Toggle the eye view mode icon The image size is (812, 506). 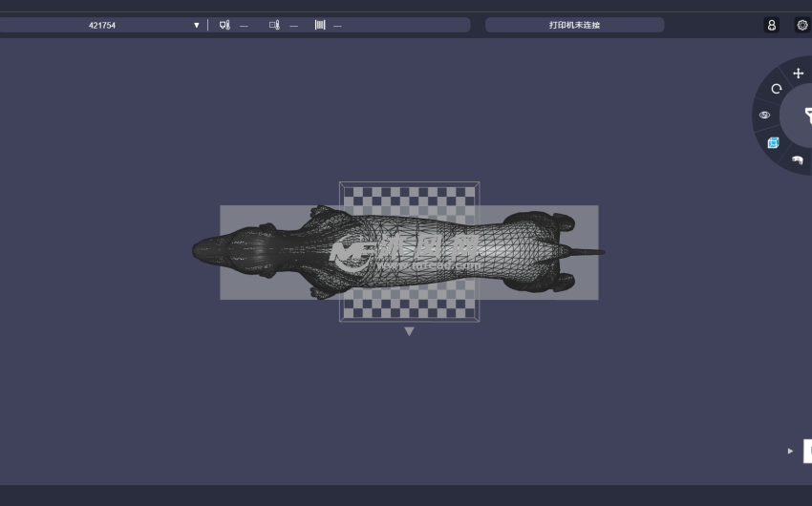point(764,115)
